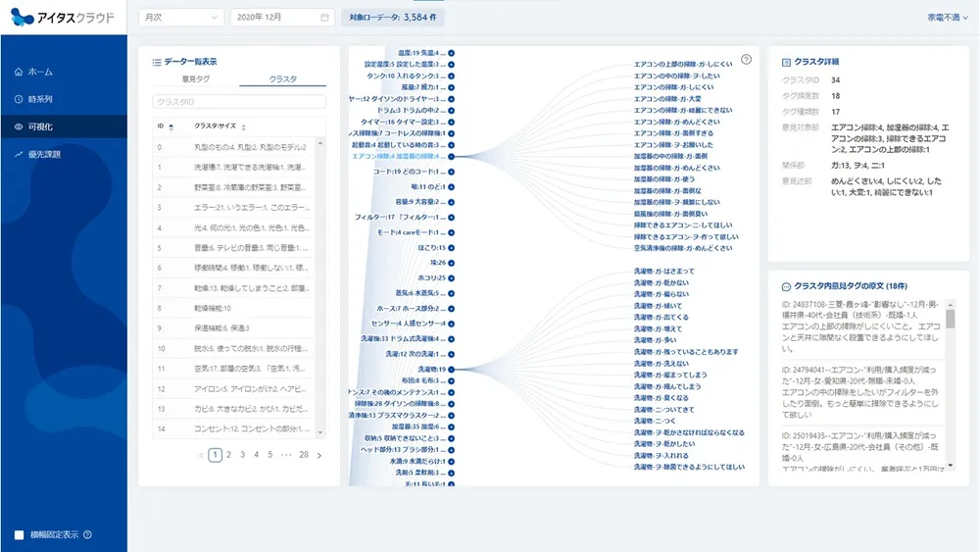
Task: Click leaf 洗濯物-ガ-はさまって
Action: tap(663, 272)
